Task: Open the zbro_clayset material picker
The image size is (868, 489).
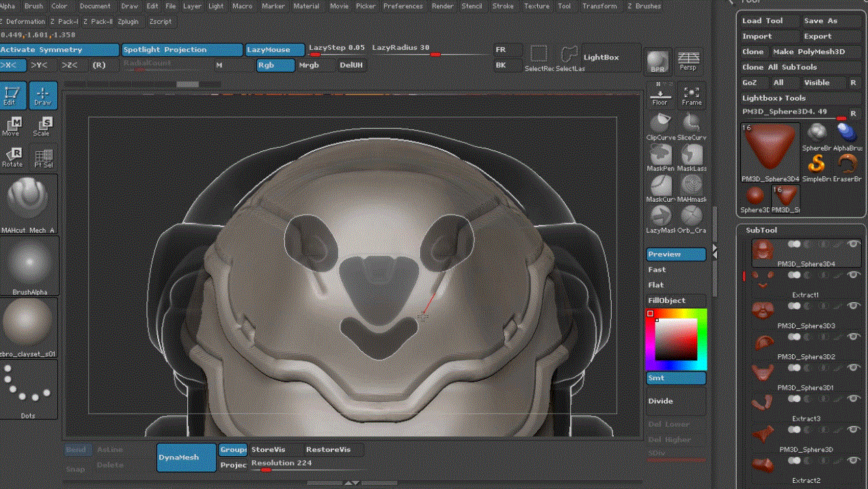Action: 29,328
